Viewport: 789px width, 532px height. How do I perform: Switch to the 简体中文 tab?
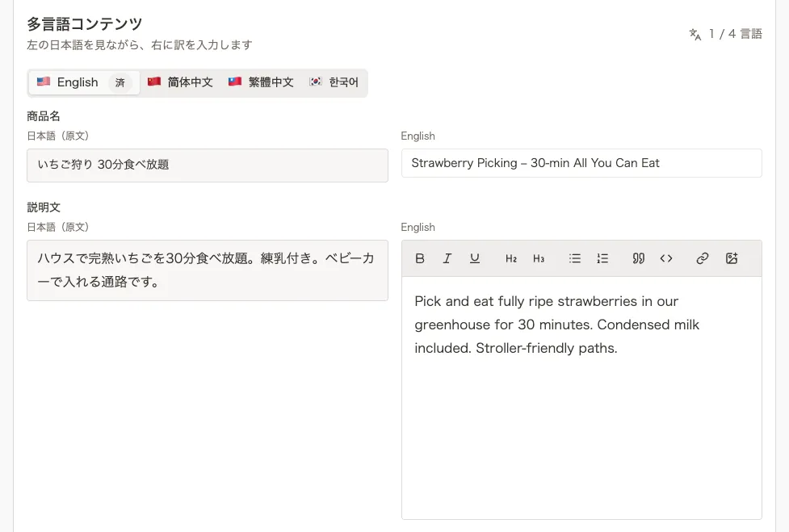180,82
